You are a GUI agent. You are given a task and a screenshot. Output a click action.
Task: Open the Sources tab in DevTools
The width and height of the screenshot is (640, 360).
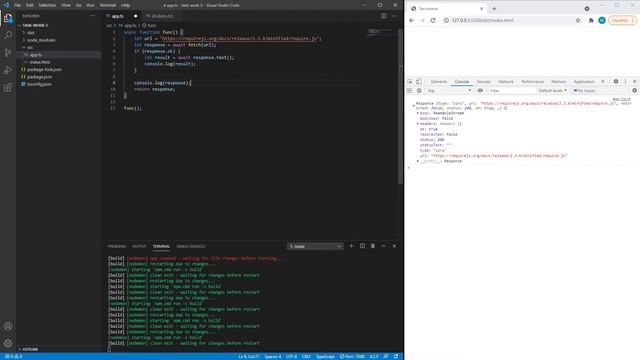[484, 82]
